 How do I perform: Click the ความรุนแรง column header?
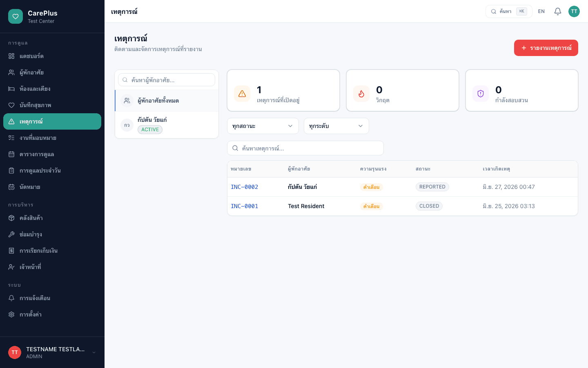coord(373,169)
